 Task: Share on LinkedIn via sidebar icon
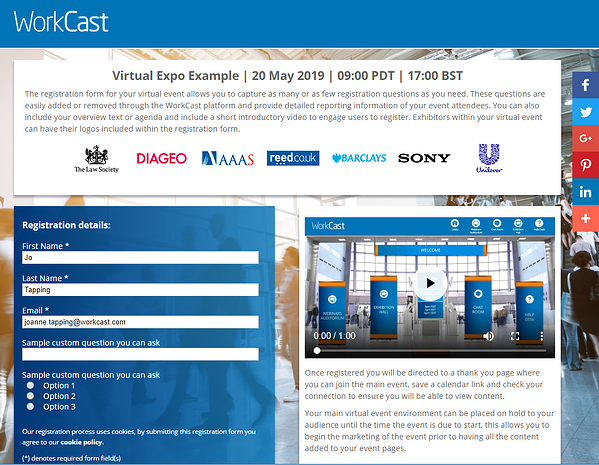[585, 192]
